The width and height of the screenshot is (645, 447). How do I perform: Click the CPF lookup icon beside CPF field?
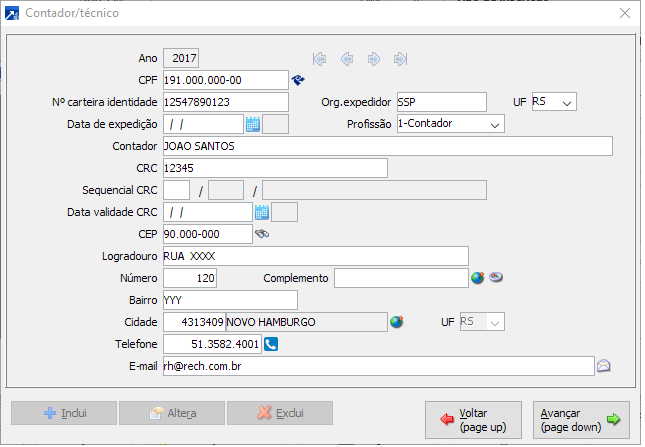(x=298, y=80)
